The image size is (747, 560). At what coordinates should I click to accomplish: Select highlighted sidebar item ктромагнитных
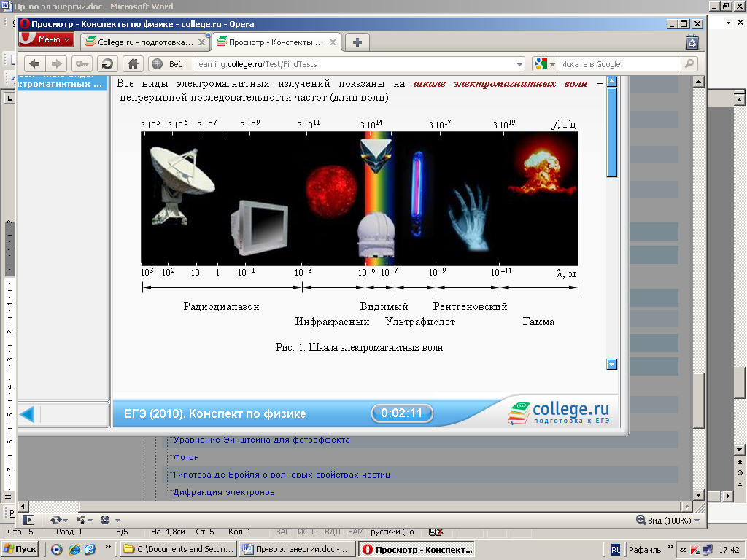pos(62,84)
